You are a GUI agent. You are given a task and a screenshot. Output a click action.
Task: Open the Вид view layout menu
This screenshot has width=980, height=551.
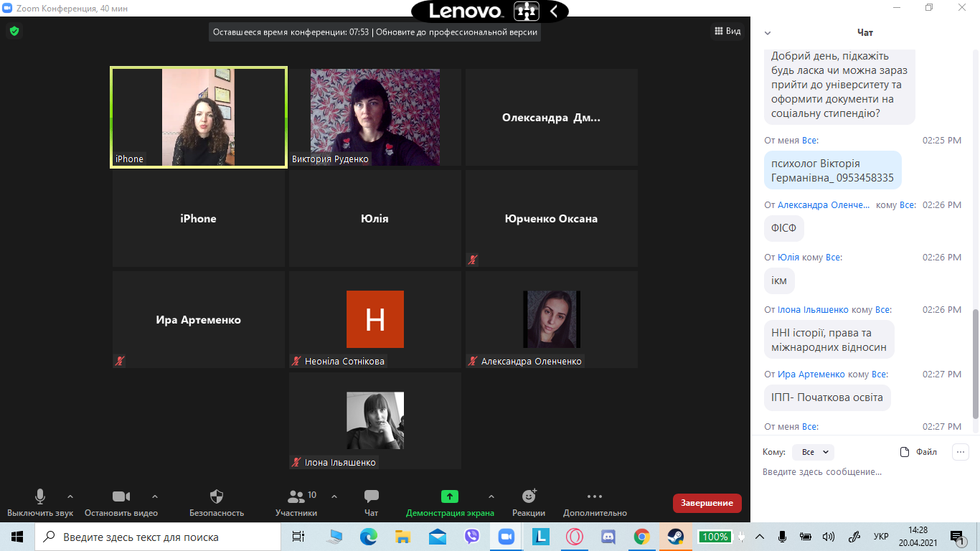click(x=727, y=31)
